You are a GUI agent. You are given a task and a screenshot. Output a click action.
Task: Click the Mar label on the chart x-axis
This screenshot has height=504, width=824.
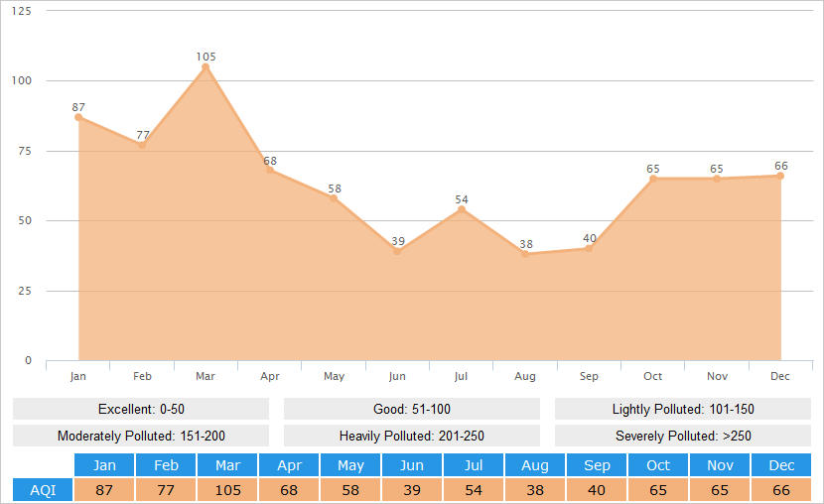(x=206, y=376)
